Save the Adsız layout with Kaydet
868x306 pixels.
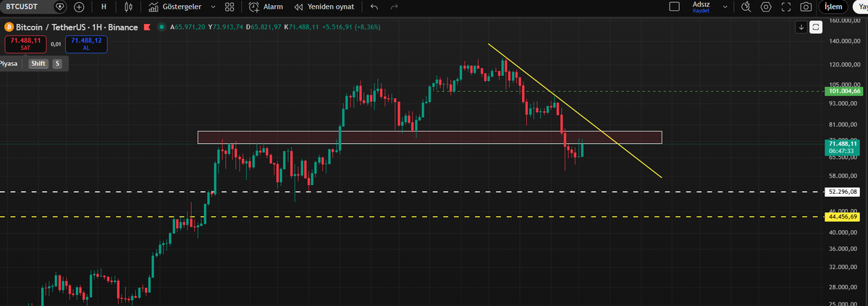(x=701, y=10)
